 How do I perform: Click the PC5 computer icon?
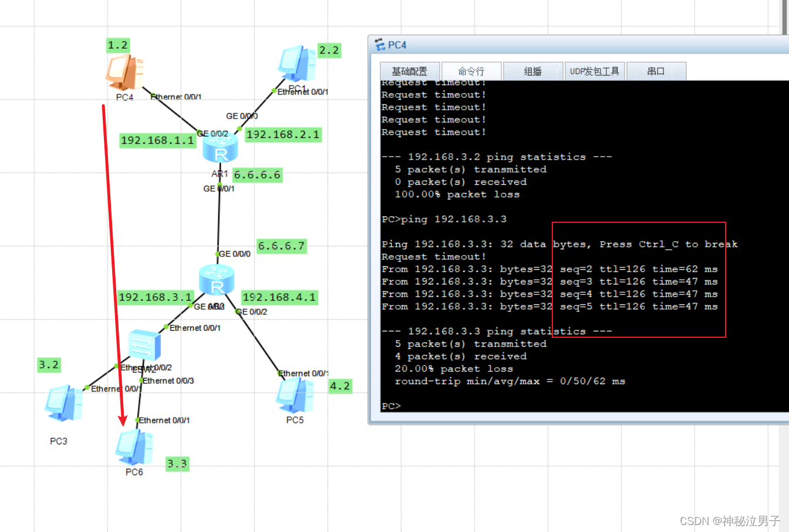pos(295,395)
